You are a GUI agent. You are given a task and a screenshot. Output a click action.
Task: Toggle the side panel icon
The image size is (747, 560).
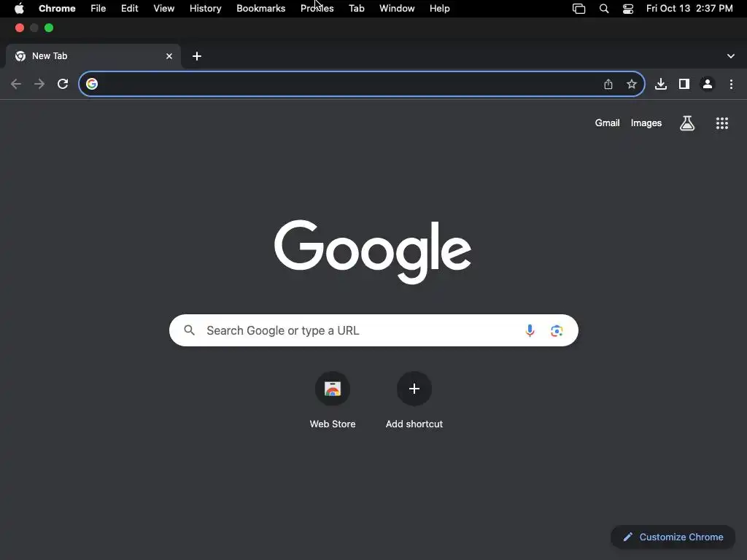point(684,85)
